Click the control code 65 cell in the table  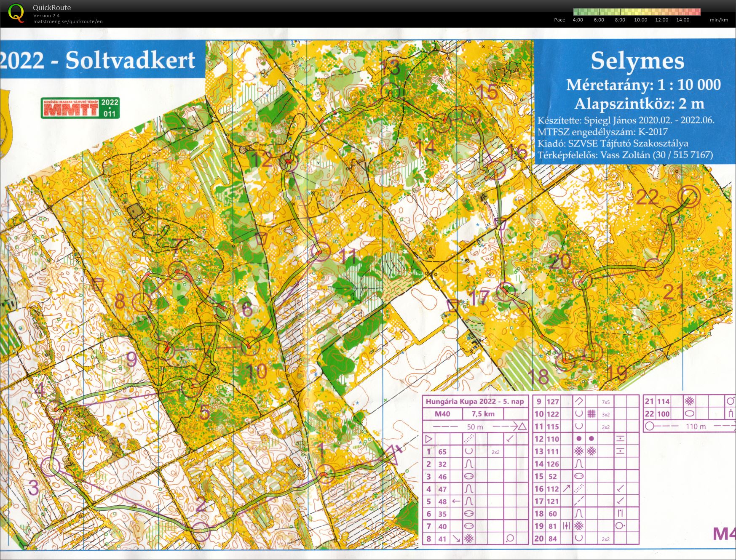(x=442, y=452)
